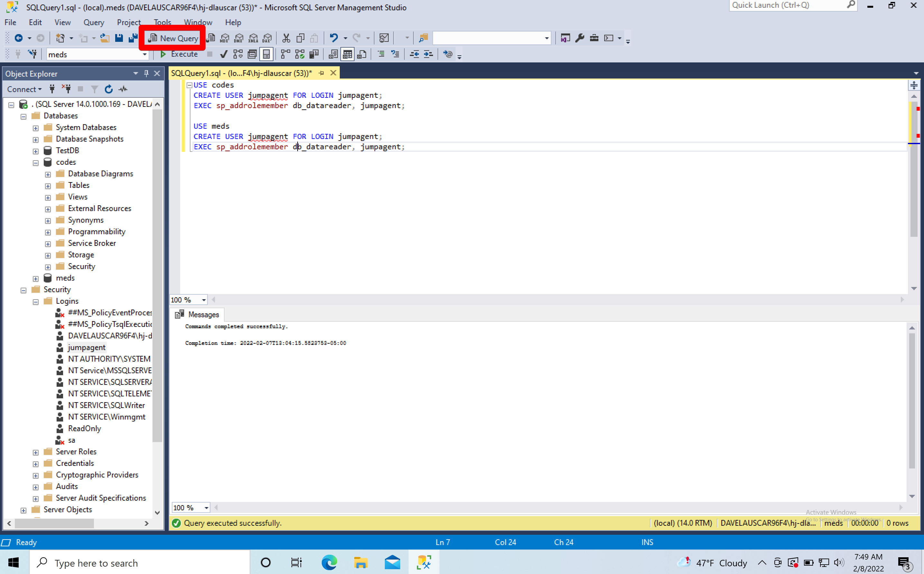Increase indent of the selected lines
Viewport: 924px width, 574px height.
click(428, 54)
